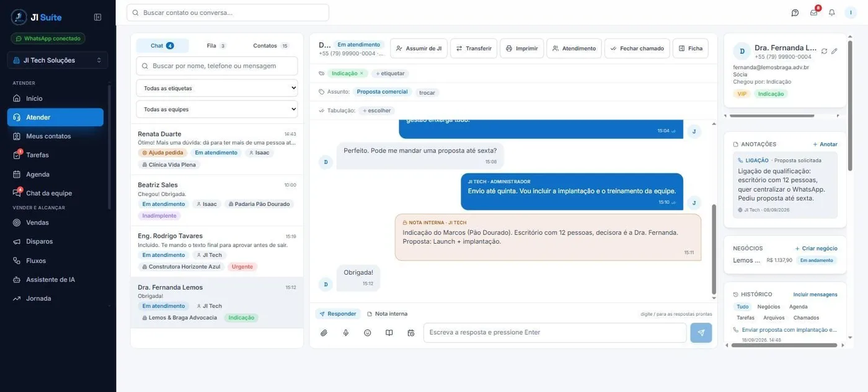Switch to the Fila tab
The height and width of the screenshot is (392, 868).
pyautogui.click(x=216, y=45)
